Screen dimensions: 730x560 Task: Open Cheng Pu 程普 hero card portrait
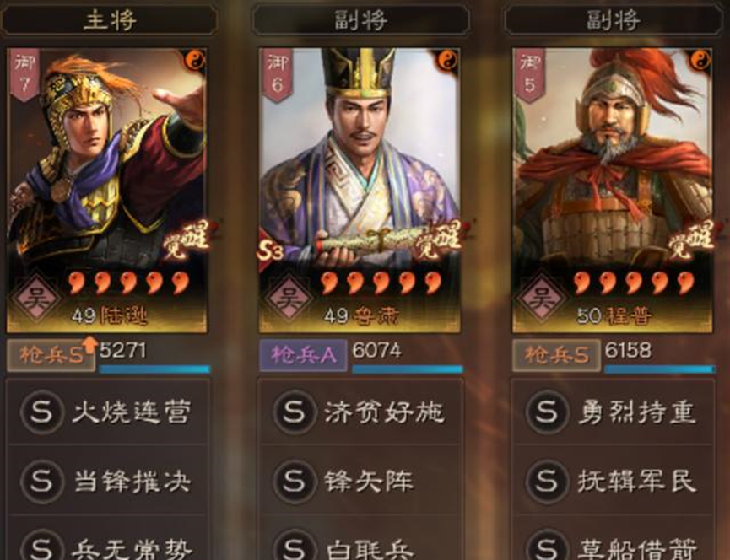point(612,191)
